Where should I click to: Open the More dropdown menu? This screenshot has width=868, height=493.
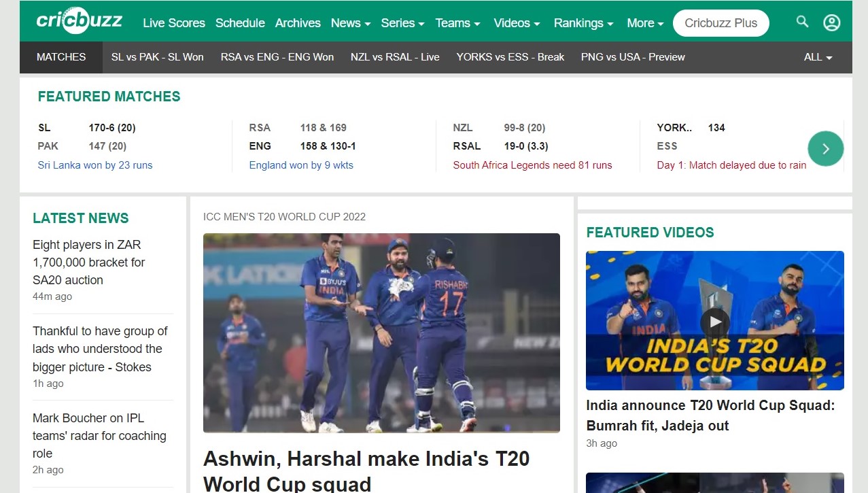644,23
